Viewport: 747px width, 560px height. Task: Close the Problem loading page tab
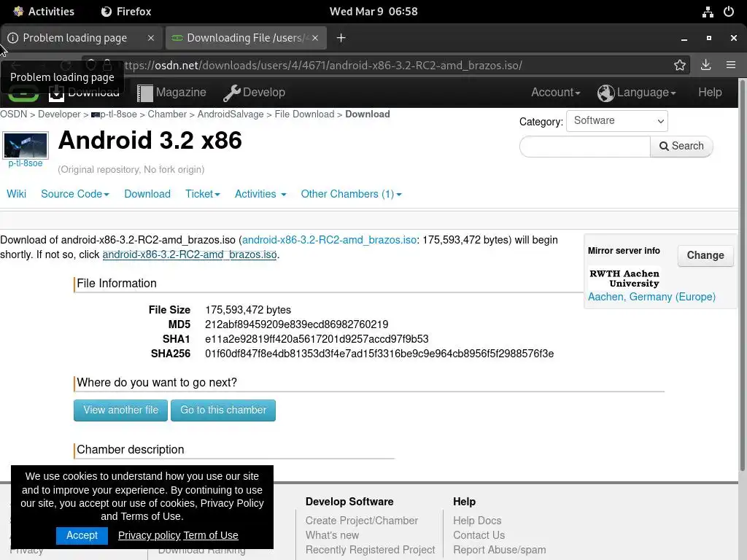pos(150,38)
